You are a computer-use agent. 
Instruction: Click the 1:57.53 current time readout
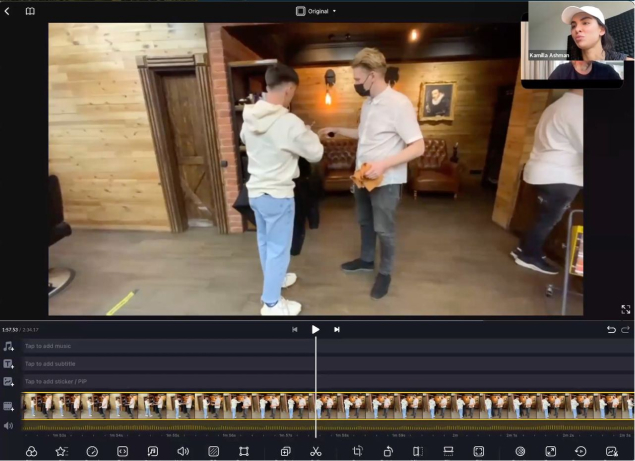(x=10, y=330)
